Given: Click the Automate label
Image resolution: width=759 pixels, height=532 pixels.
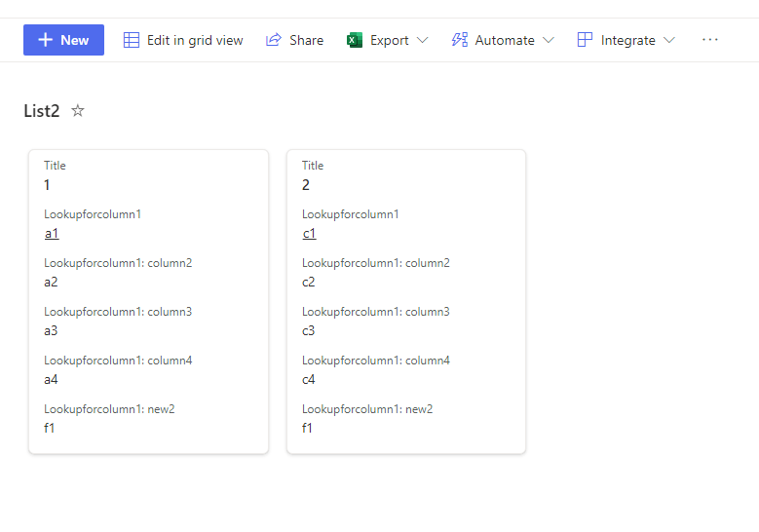Looking at the screenshot, I should 505,40.
